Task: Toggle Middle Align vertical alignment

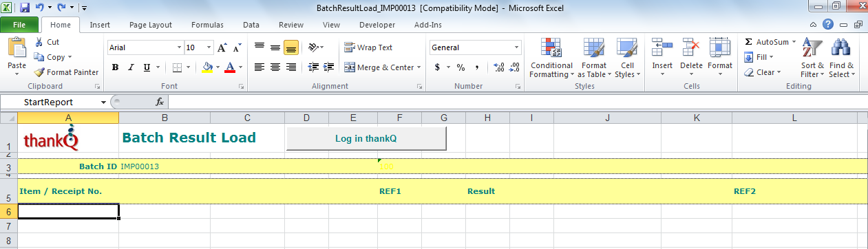Action: pos(275,47)
